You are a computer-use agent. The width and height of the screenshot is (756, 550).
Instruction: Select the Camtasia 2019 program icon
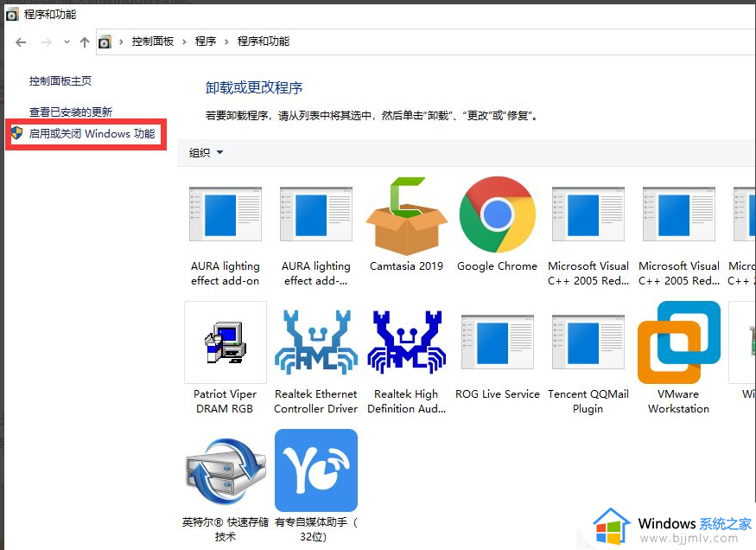pyautogui.click(x=406, y=215)
